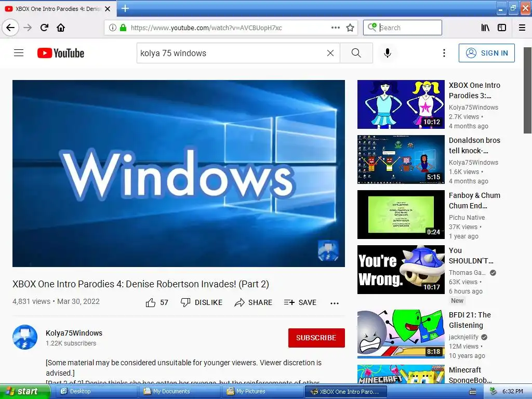532x399 pixels.
Task: Open XBOX One Intro Parodies 3 thumbnail
Action: (x=401, y=104)
